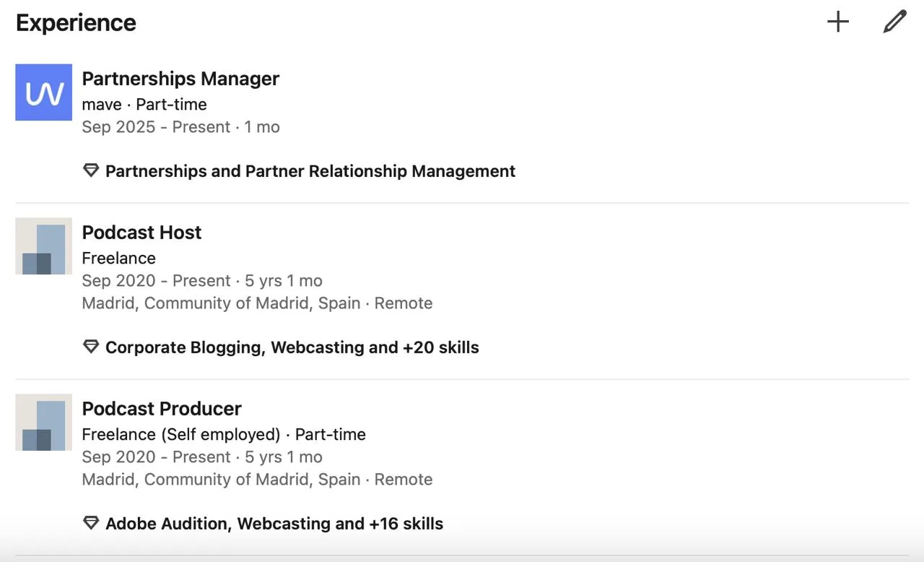Image resolution: width=924 pixels, height=562 pixels.
Task: Click the diamond skills icon under Podcast Host
Action: pyautogui.click(x=91, y=347)
